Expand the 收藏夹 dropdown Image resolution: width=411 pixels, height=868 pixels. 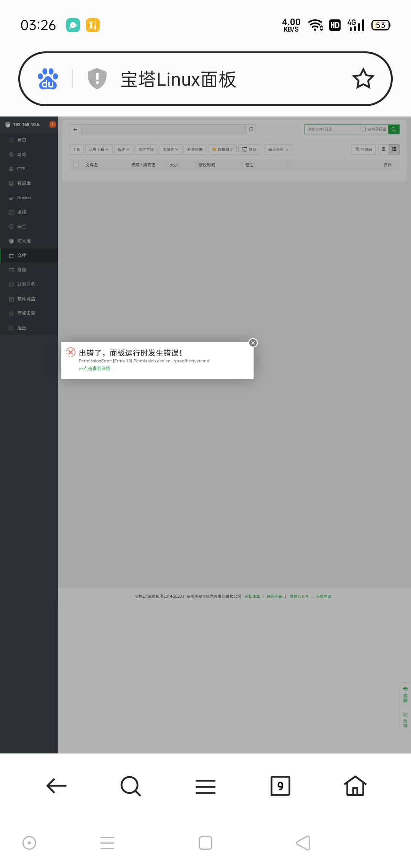click(170, 149)
